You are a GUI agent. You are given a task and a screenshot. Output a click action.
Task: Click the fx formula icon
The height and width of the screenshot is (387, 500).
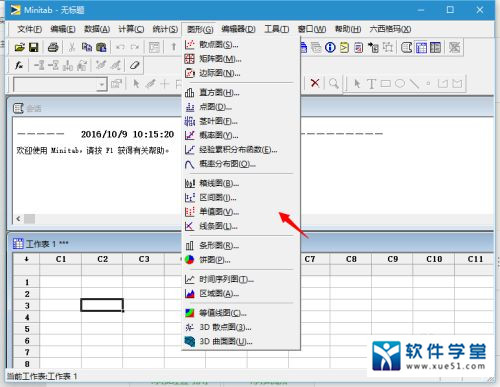pyautogui.click(x=19, y=65)
